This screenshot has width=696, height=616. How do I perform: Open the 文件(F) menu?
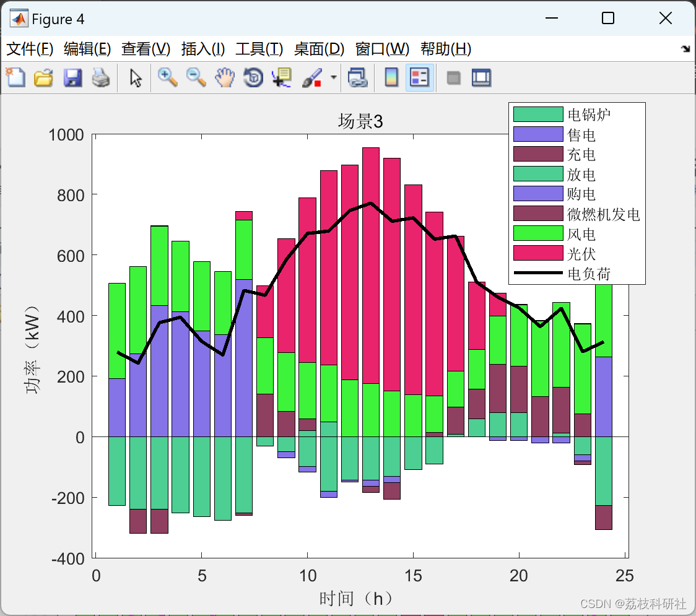pos(30,49)
